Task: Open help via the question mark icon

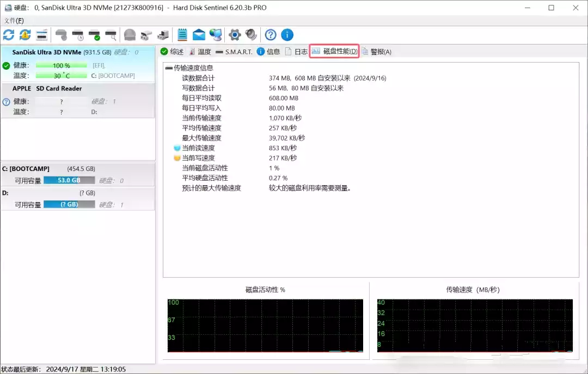Action: 271,35
